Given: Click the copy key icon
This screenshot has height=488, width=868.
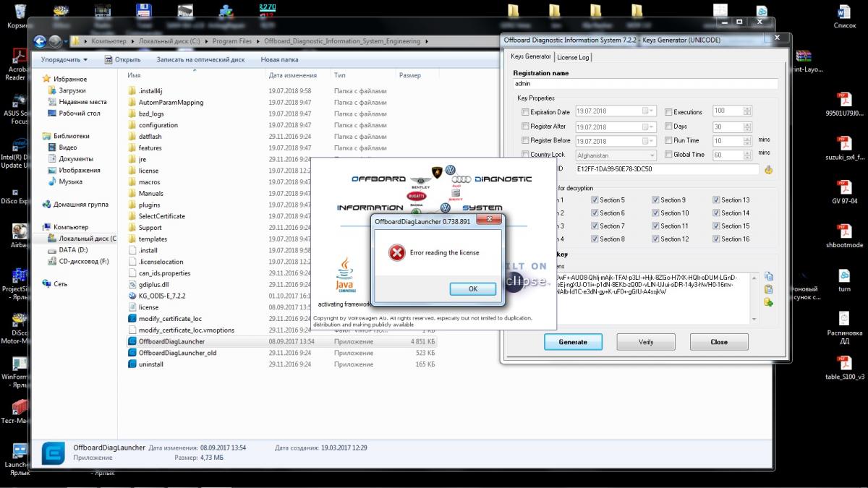Looking at the screenshot, I should pos(768,276).
